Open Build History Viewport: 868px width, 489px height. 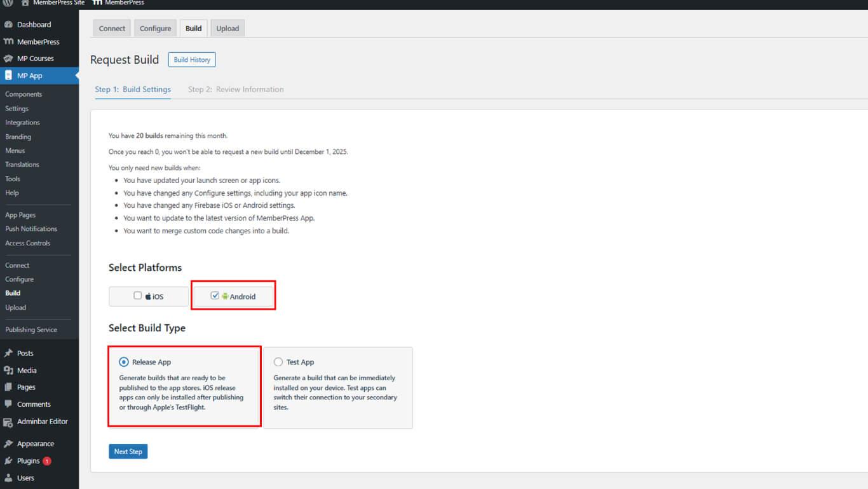coord(192,60)
